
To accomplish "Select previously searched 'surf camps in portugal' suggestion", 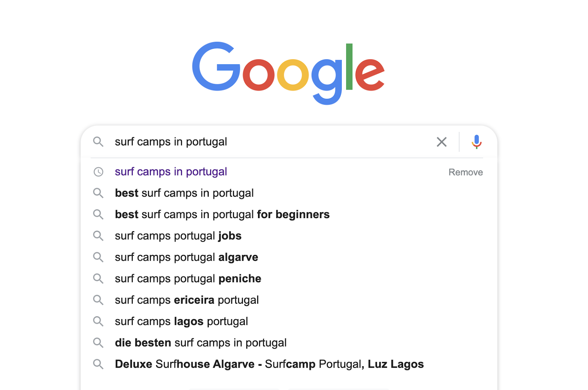I will click(171, 172).
